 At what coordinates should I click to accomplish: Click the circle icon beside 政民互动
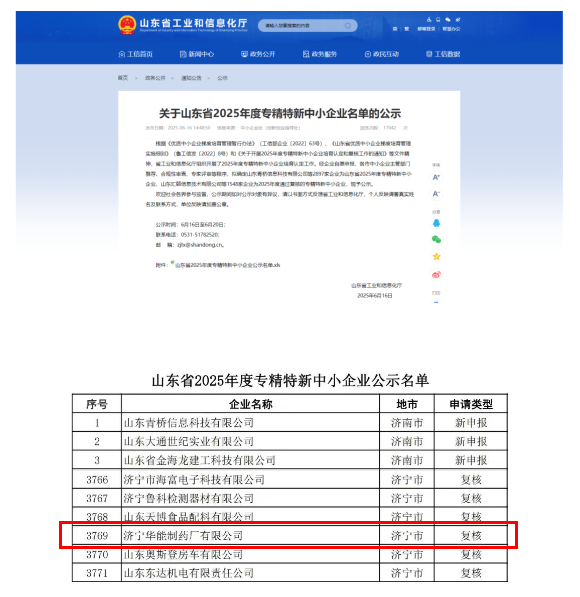point(368,54)
